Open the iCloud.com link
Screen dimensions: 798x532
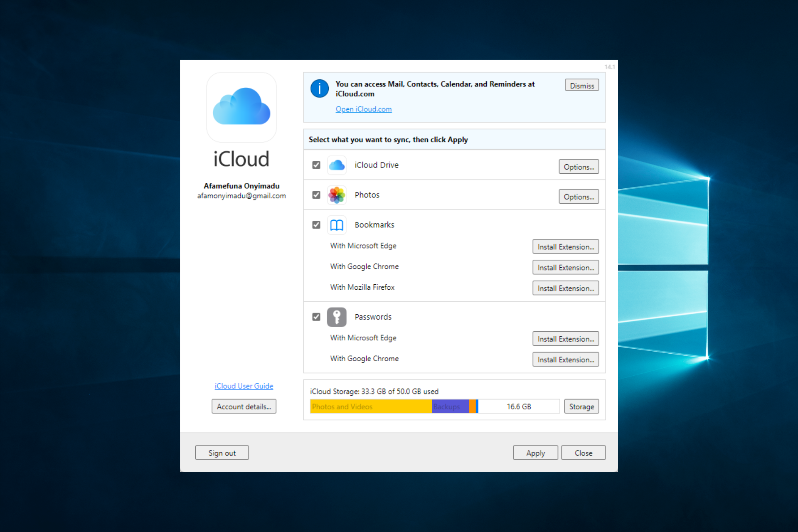pos(364,109)
